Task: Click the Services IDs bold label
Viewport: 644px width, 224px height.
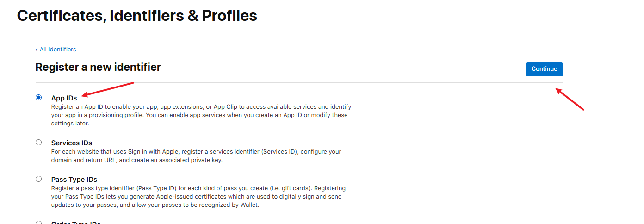Action: [72, 143]
